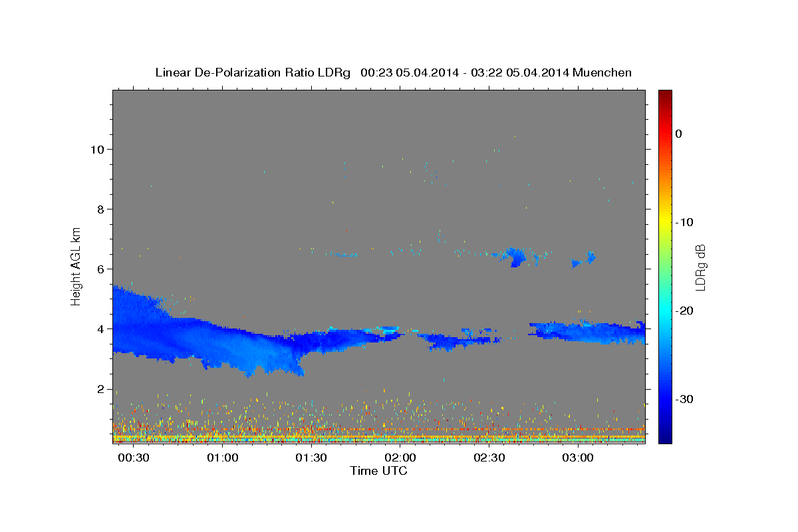Click the colorbar value 0
The width and height of the screenshot is (798, 532).
tap(679, 134)
